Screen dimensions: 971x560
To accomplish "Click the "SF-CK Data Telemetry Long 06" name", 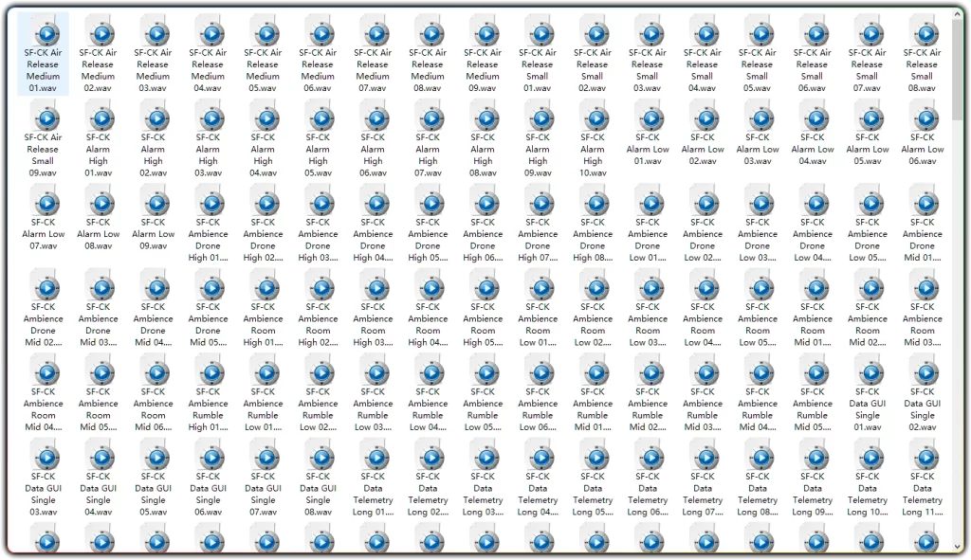I will (x=648, y=495).
